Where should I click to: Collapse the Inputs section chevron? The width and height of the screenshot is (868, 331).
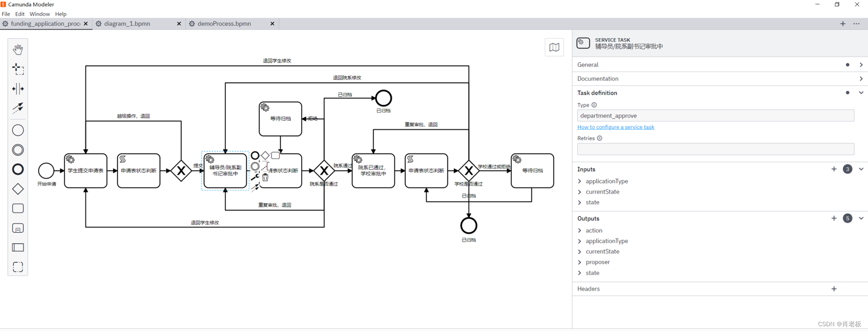tap(861, 169)
